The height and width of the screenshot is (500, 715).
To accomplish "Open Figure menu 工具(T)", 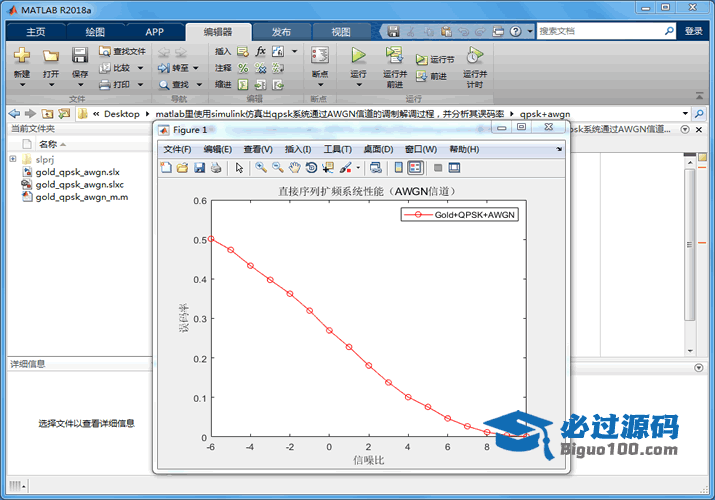I will (337, 149).
